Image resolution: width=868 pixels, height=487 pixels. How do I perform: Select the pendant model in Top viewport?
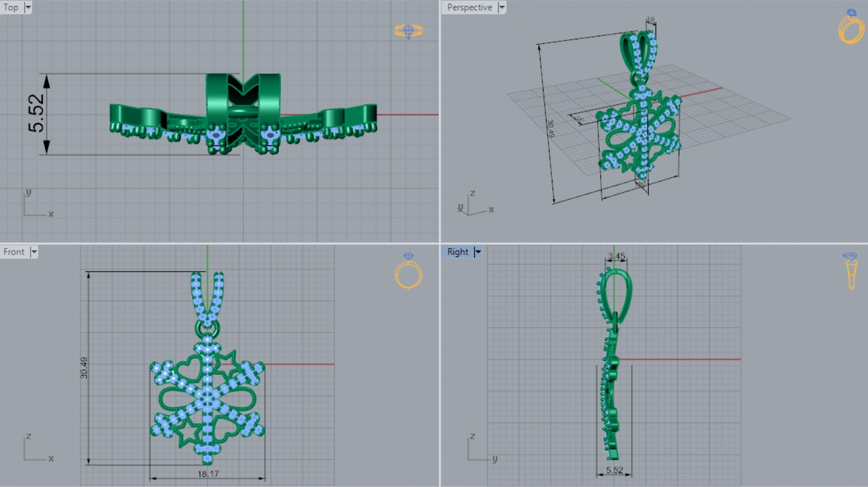click(243, 113)
